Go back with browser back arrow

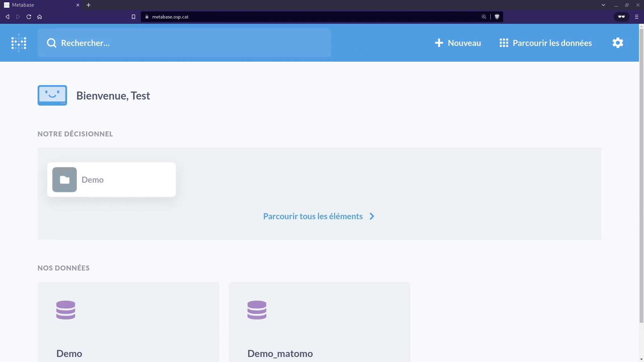click(x=7, y=17)
